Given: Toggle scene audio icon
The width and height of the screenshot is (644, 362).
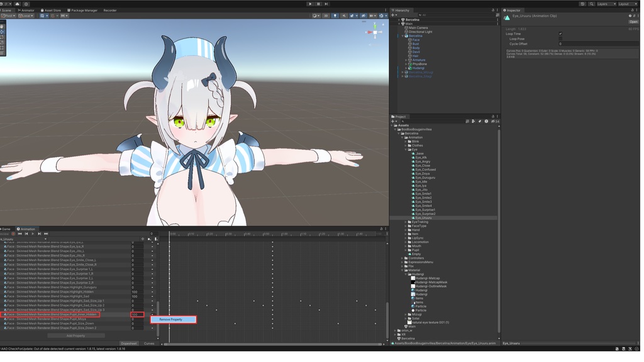Looking at the screenshot, I should (344, 16).
